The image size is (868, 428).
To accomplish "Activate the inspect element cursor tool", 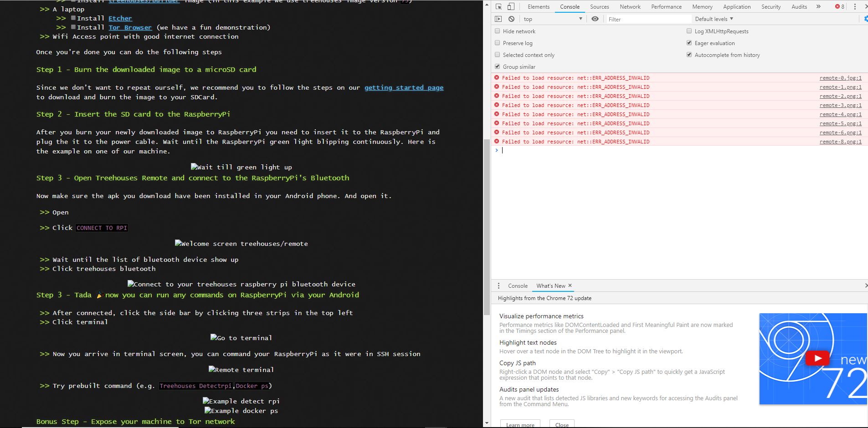I will click(x=500, y=6).
